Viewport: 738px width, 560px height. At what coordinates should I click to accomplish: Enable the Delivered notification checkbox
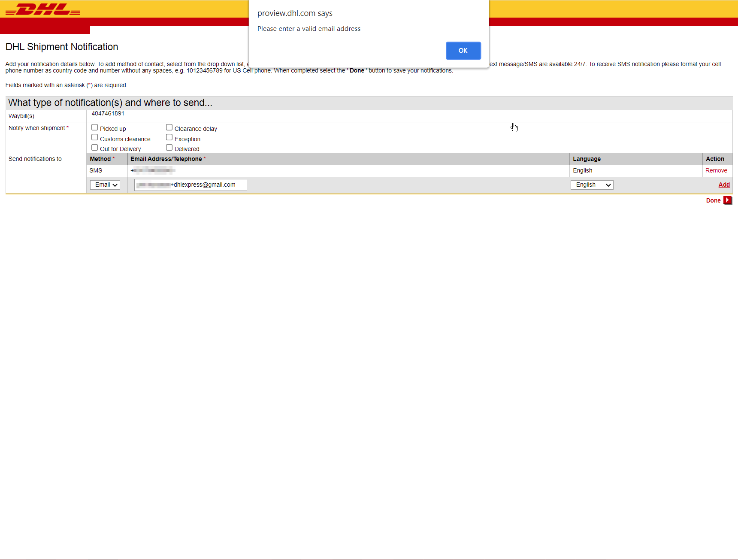pyautogui.click(x=169, y=148)
